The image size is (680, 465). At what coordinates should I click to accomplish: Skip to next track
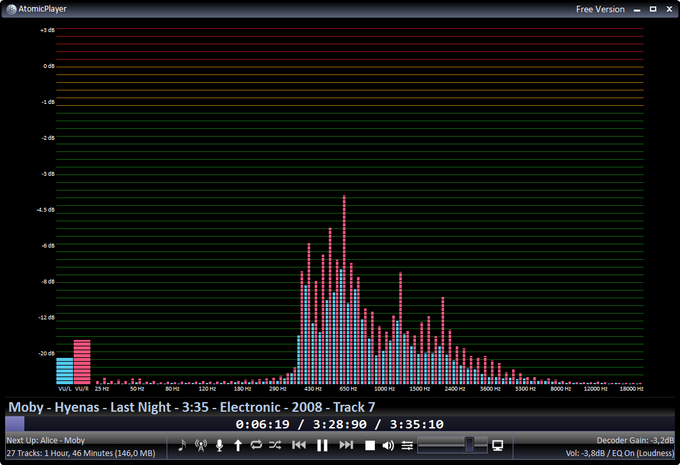346,445
